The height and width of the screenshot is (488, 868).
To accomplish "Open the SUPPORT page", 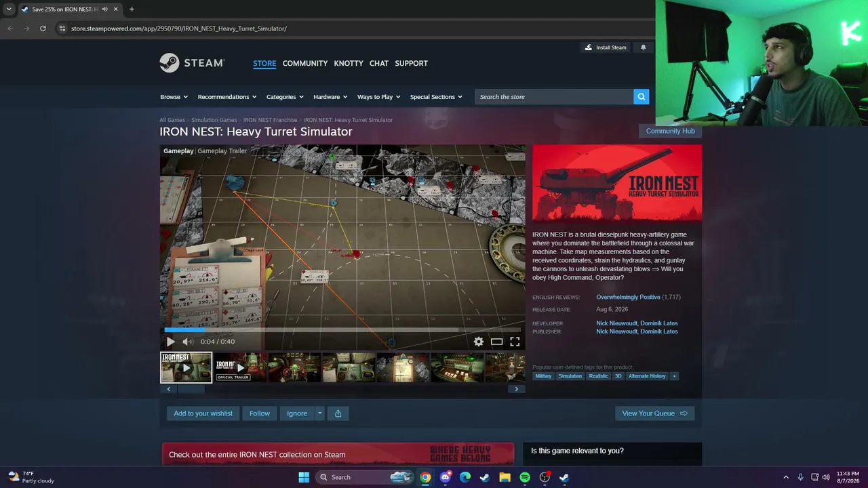I will coord(411,63).
